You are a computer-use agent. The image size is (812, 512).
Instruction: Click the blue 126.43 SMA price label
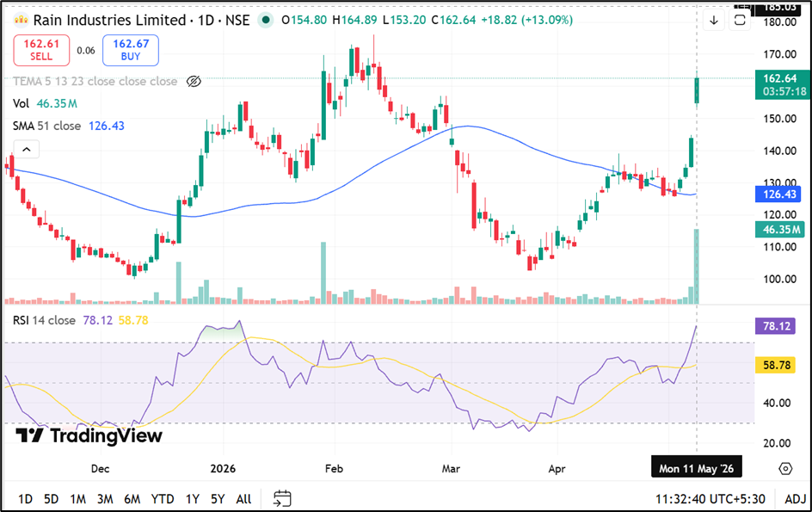pyautogui.click(x=778, y=194)
